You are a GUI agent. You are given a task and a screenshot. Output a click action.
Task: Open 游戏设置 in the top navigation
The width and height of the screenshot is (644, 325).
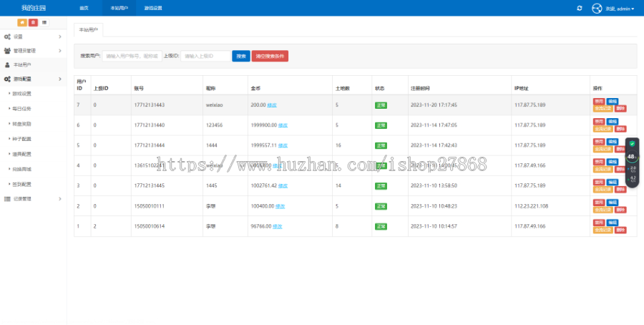coord(153,8)
